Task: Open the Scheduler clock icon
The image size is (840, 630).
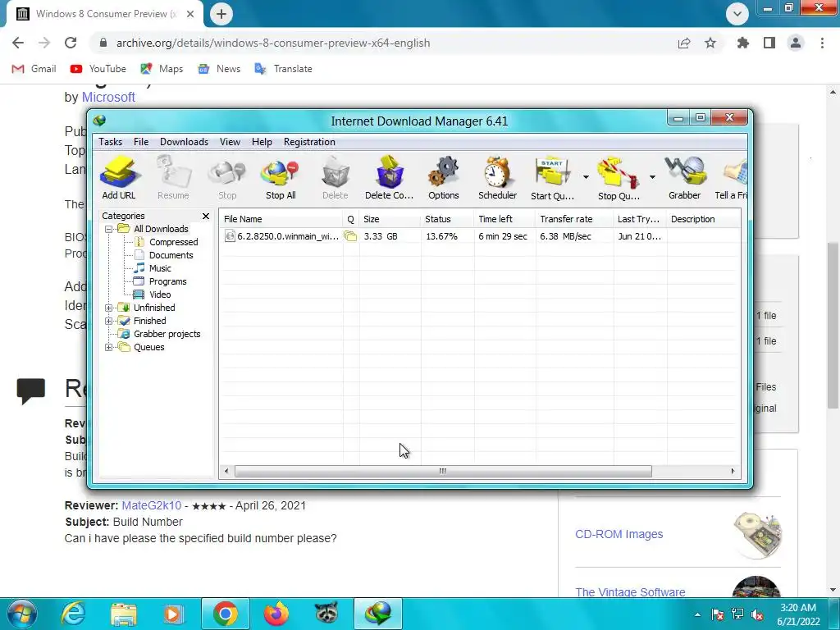Action: point(498,177)
